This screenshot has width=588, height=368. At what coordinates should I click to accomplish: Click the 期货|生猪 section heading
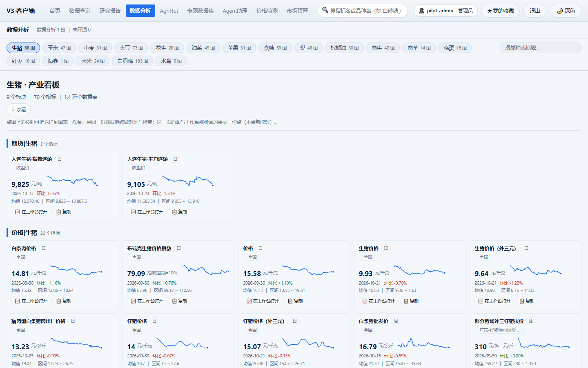coord(24,144)
